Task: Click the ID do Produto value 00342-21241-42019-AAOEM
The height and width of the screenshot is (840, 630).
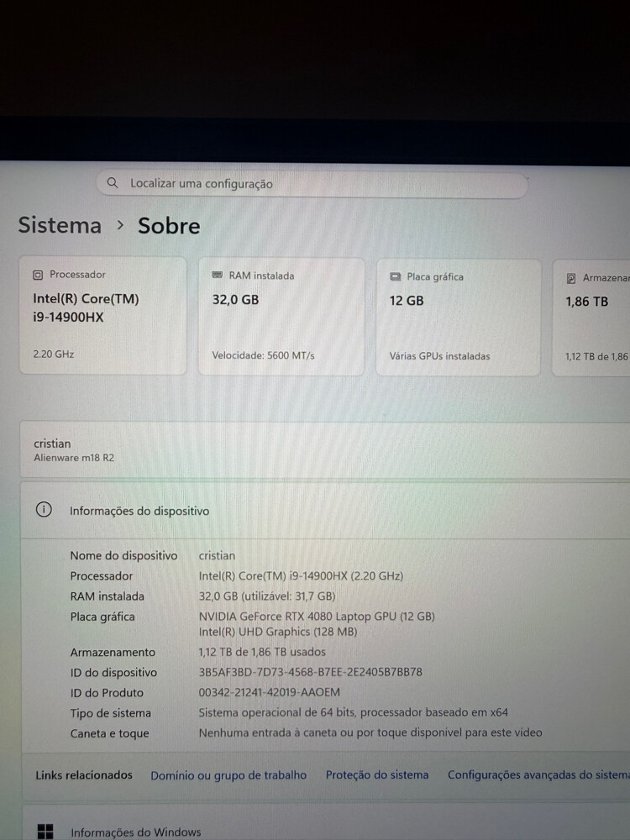Action: pos(269,692)
